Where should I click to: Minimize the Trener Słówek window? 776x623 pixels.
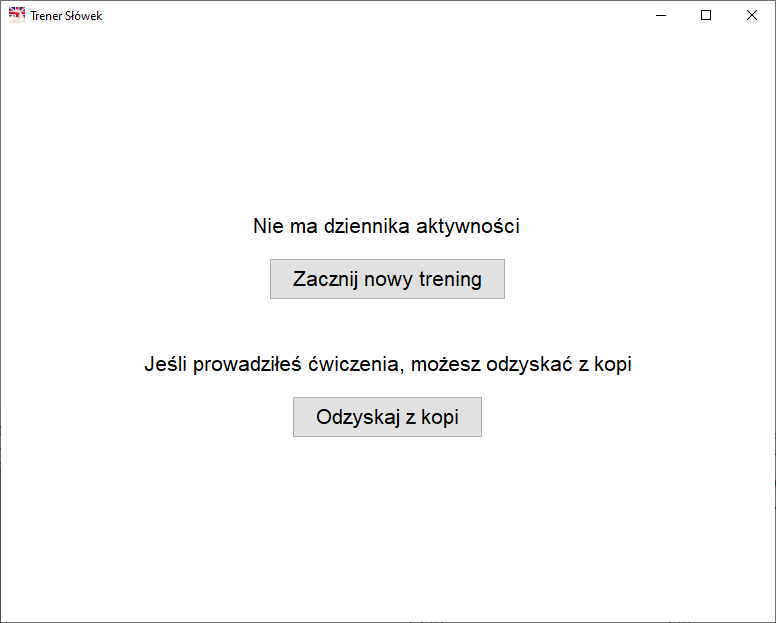pyautogui.click(x=660, y=15)
